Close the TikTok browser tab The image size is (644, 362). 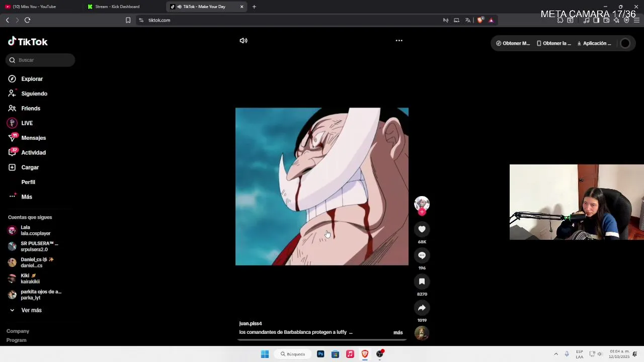(x=242, y=7)
